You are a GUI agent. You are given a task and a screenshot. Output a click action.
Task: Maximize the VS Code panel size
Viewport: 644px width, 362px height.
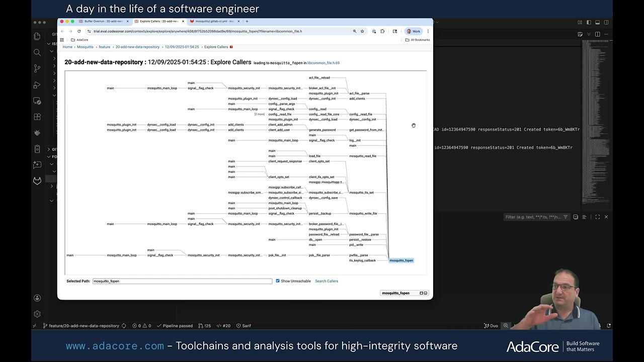pos(597,217)
